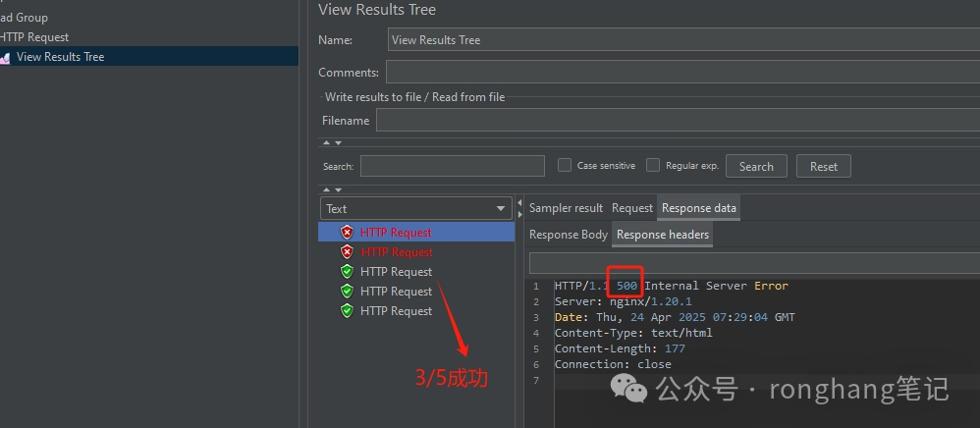Click into the Search text field

pyautogui.click(x=452, y=166)
